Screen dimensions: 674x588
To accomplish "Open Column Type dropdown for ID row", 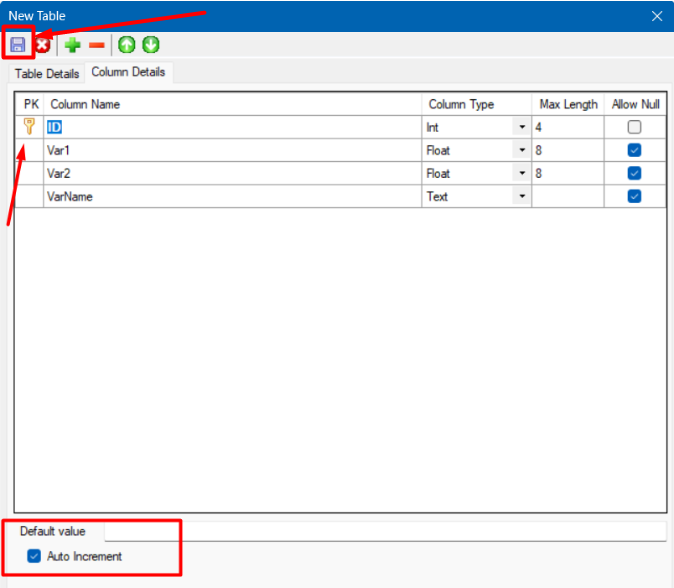I will tap(522, 128).
